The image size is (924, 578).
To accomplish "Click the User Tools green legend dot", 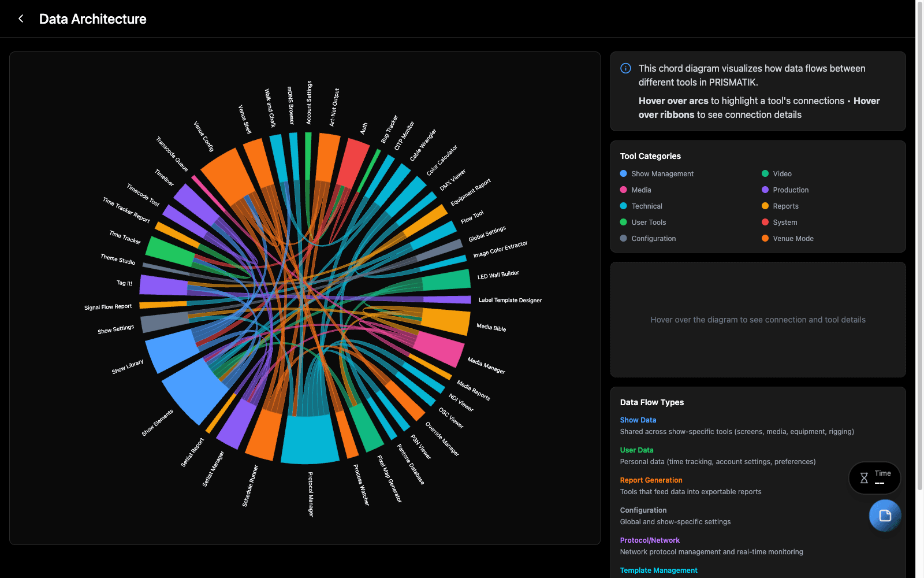I will [x=623, y=222].
